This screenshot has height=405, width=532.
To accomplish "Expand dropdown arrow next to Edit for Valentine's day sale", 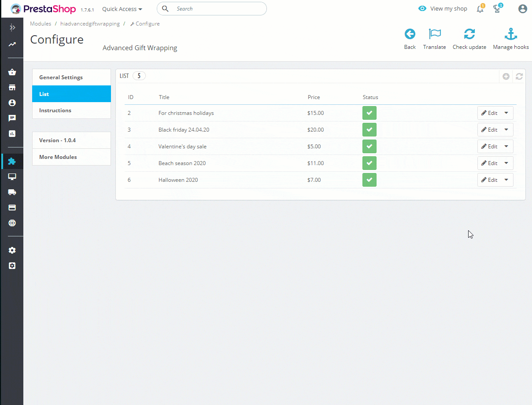I will click(x=506, y=147).
